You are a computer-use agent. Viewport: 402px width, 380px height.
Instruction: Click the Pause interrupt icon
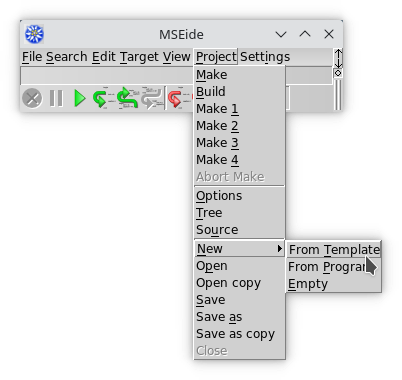56,98
